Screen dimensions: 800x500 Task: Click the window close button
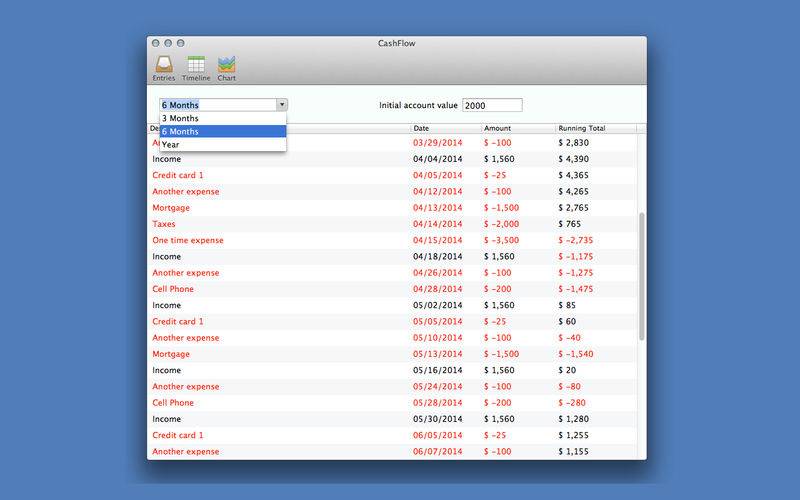coord(156,43)
